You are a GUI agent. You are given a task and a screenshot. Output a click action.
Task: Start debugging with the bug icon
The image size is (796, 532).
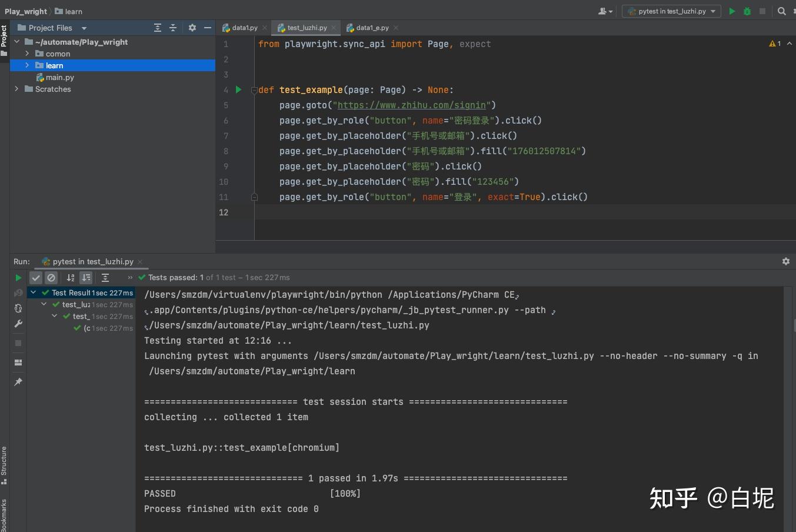[x=747, y=11]
